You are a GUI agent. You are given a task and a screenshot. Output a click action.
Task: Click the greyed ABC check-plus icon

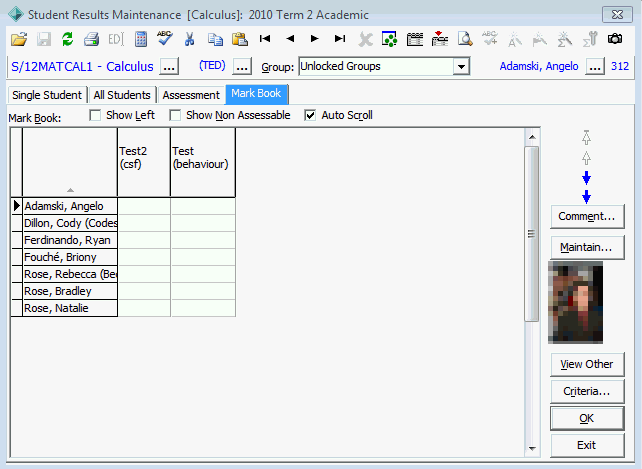click(x=490, y=38)
